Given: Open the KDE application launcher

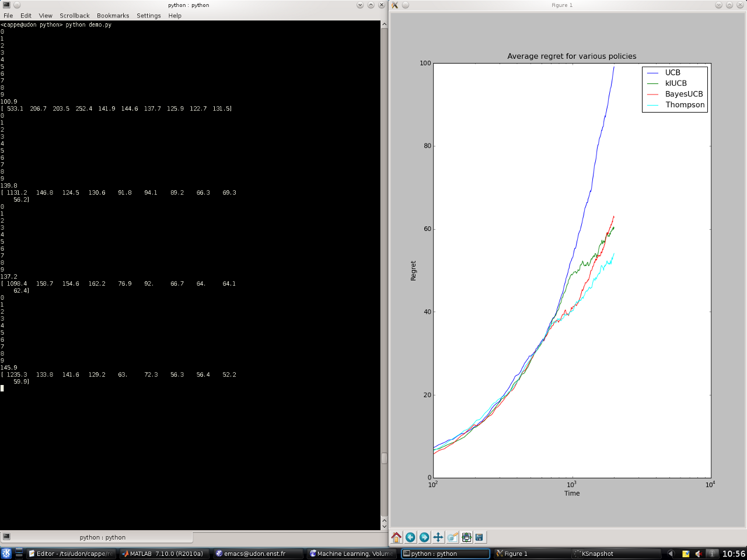Looking at the screenshot, I should point(6,554).
